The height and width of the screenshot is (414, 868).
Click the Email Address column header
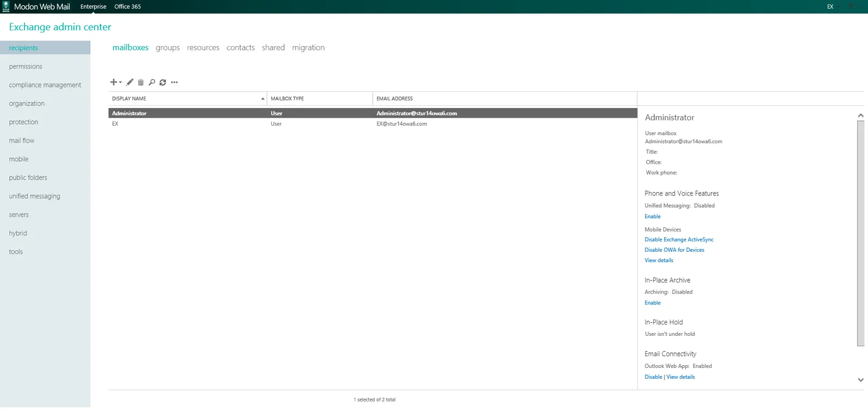(505, 99)
